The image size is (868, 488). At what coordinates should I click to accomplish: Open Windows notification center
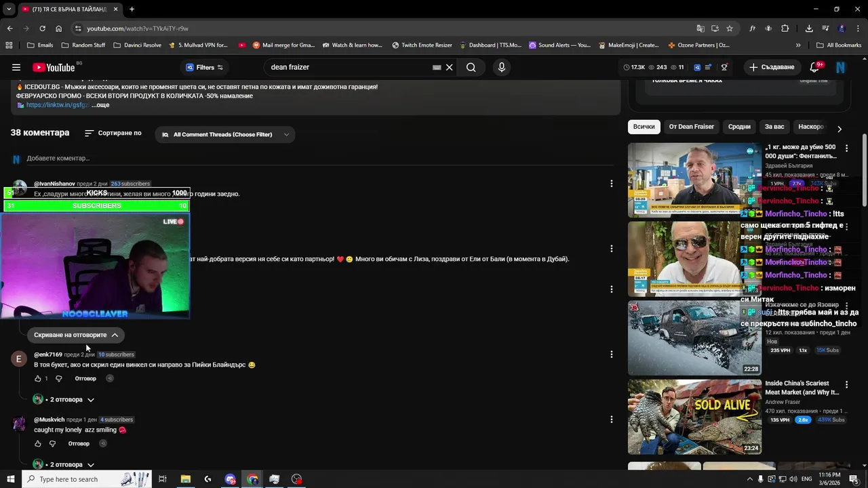coord(854,479)
